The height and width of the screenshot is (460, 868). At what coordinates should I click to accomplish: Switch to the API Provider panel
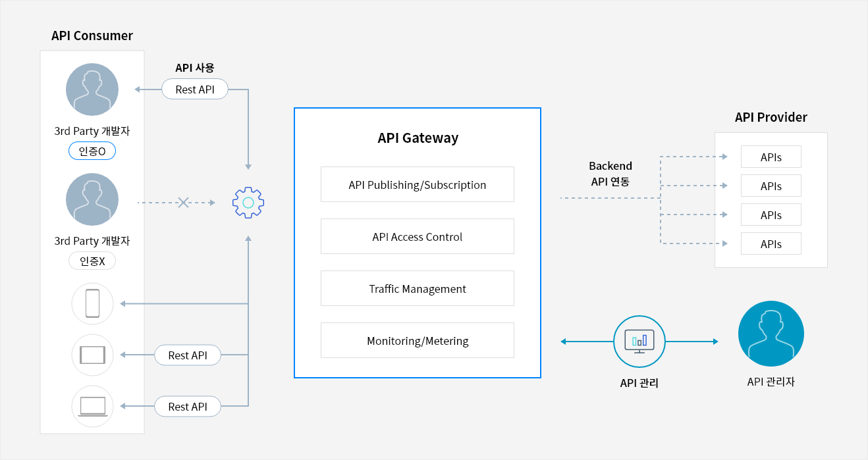coord(771,117)
